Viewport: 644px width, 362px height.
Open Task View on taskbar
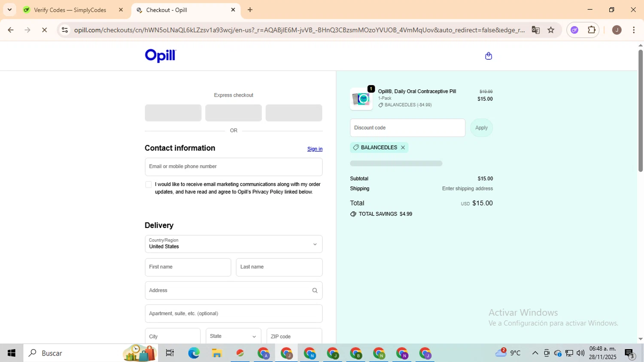[x=170, y=353]
